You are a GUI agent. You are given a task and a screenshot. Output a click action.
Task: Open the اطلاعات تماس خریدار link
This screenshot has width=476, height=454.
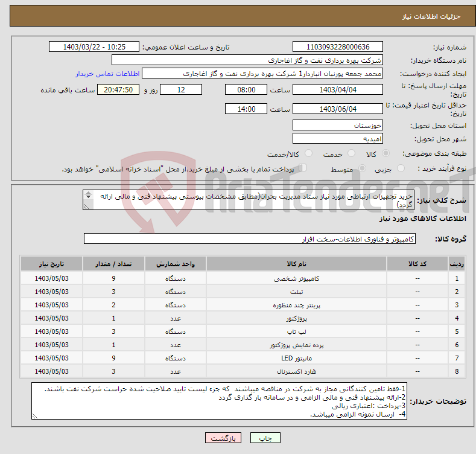pyautogui.click(x=107, y=74)
